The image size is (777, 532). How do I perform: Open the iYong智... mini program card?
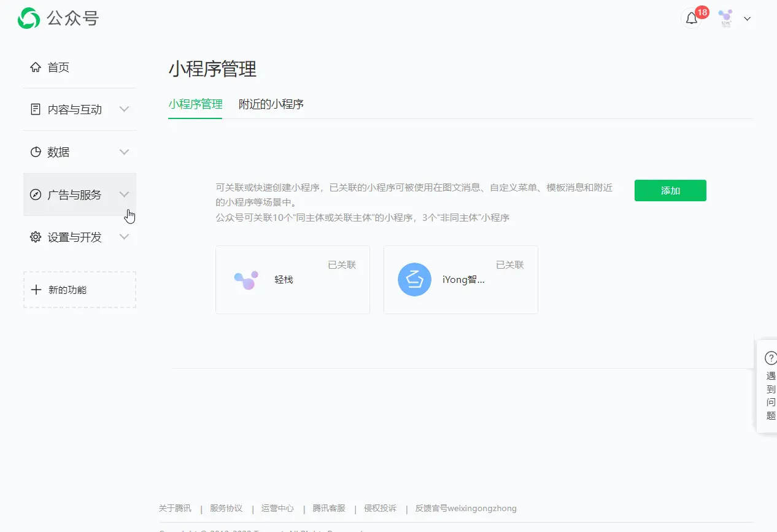point(460,280)
